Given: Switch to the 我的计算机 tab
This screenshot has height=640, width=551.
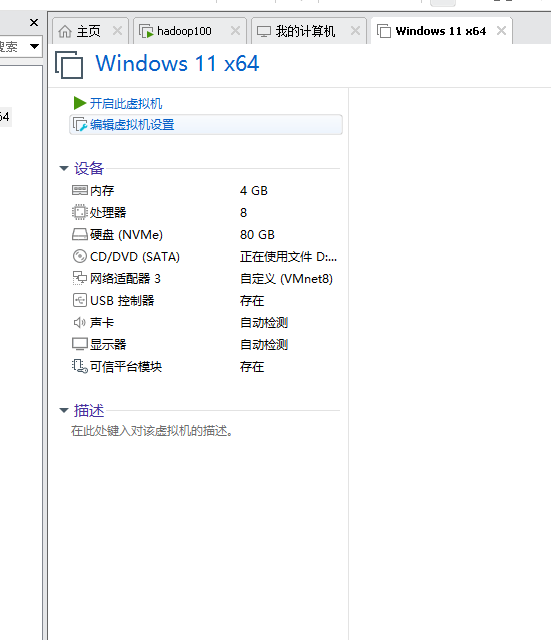Looking at the screenshot, I should point(309,31).
